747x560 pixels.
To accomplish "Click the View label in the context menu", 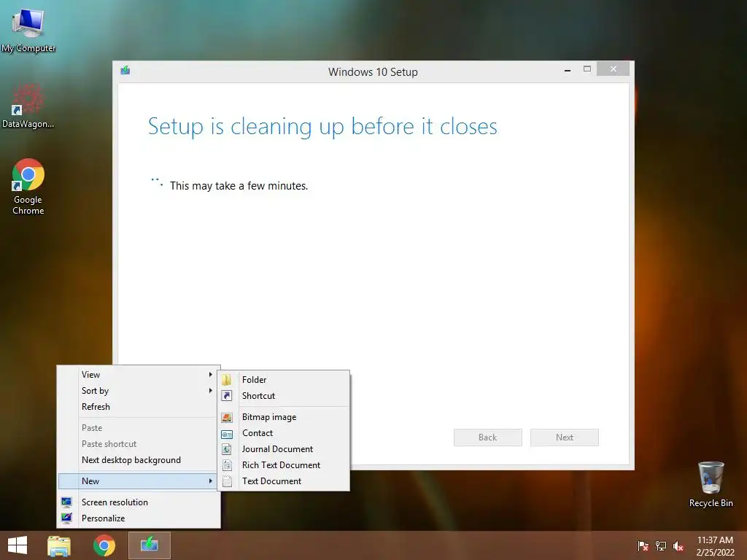I will tap(90, 375).
